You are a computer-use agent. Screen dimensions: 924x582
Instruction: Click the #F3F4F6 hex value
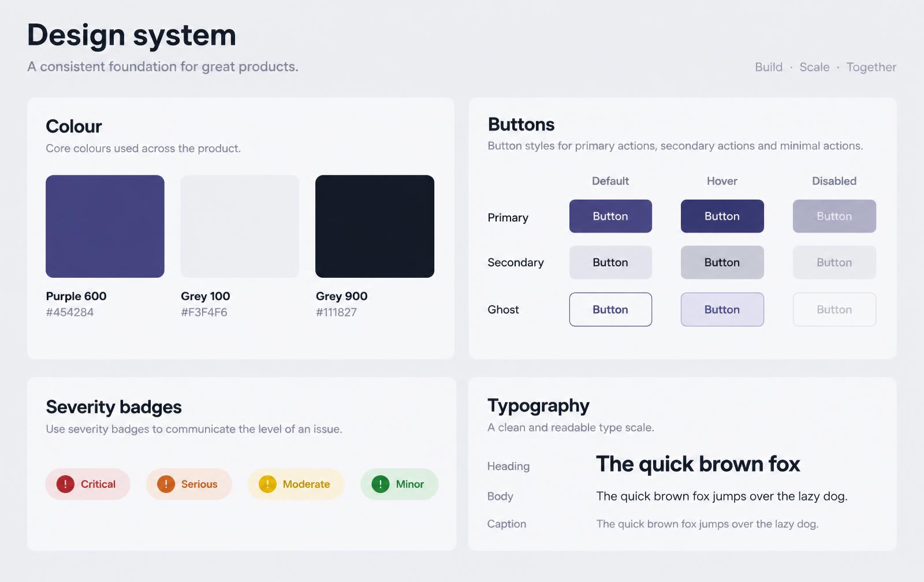(x=204, y=312)
